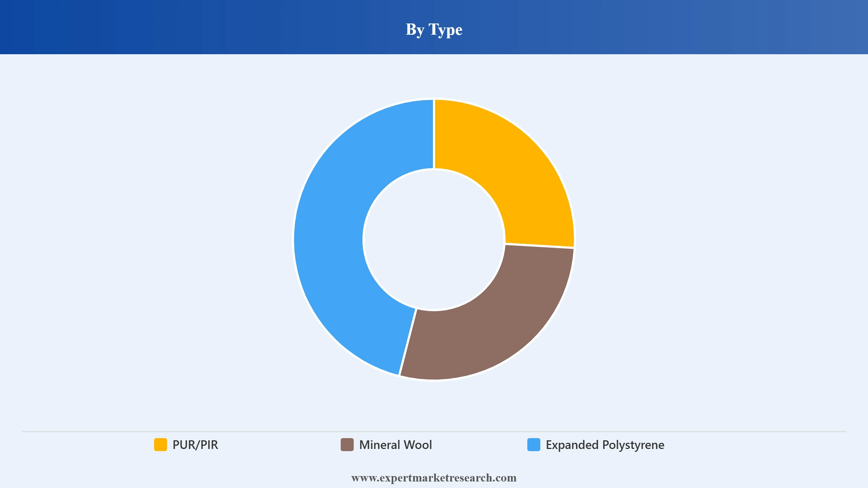The image size is (868, 488).
Task: Click the orange PUR/PIR legend swatch
Action: click(161, 445)
